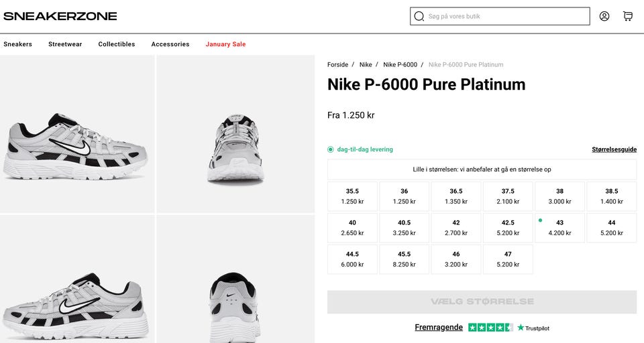
Task: Click the Trustpilot star rating
Action: pos(490,328)
